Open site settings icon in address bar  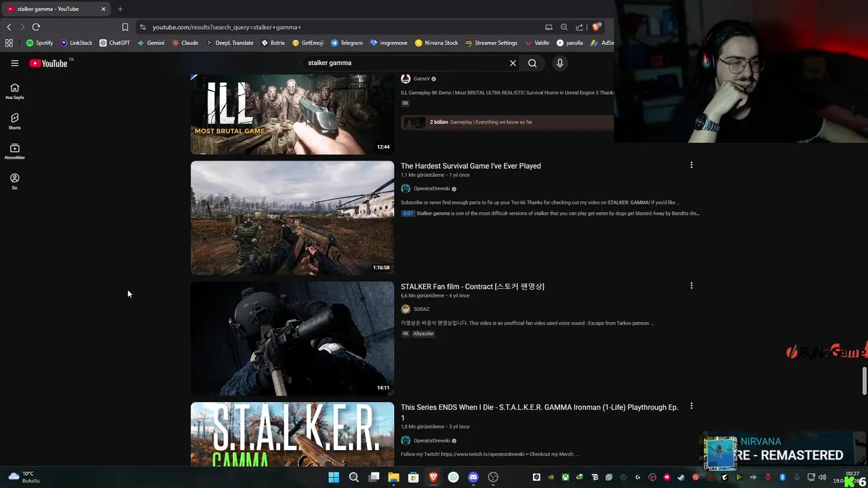pos(142,27)
